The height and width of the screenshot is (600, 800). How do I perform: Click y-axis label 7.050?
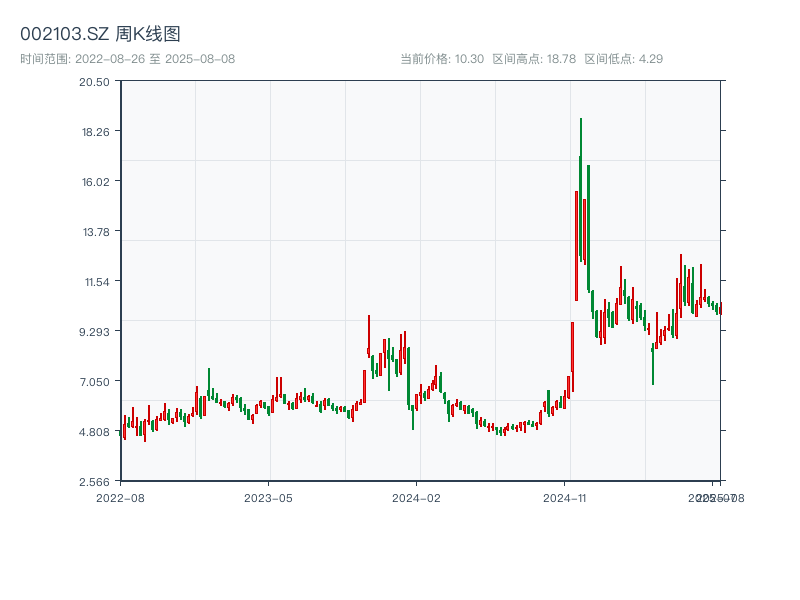pyautogui.click(x=94, y=382)
